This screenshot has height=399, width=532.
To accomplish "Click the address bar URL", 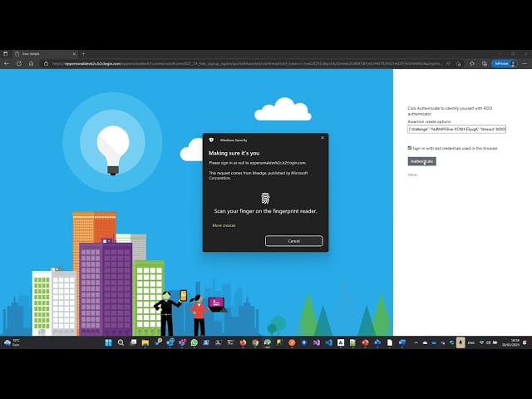I will (248, 63).
